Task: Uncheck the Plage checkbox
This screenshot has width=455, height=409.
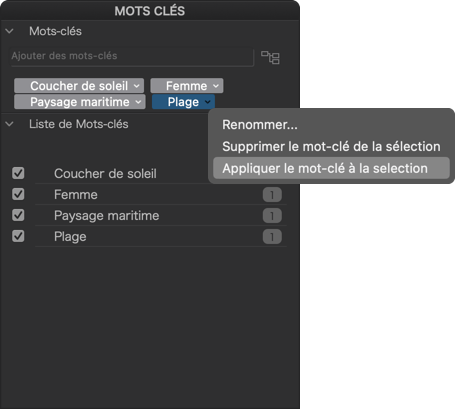Action: tap(18, 236)
